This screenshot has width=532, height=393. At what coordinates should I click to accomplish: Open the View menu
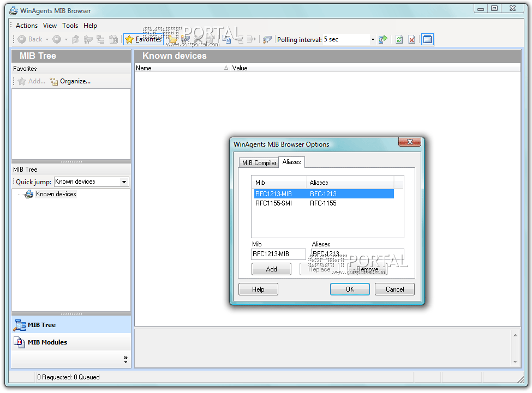[50, 26]
